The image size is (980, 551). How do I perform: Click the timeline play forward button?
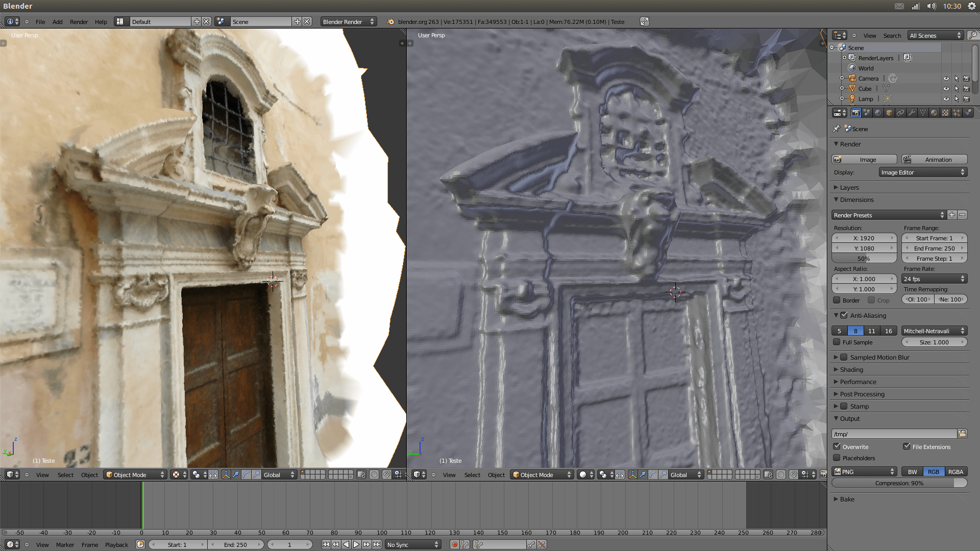pyautogui.click(x=356, y=545)
